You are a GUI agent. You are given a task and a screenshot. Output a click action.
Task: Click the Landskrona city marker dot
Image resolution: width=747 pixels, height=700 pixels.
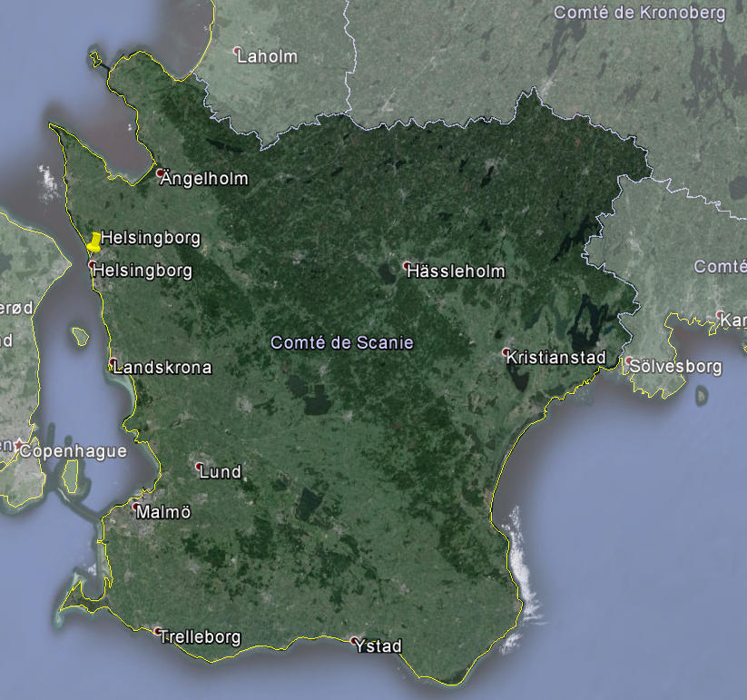[x=113, y=363]
